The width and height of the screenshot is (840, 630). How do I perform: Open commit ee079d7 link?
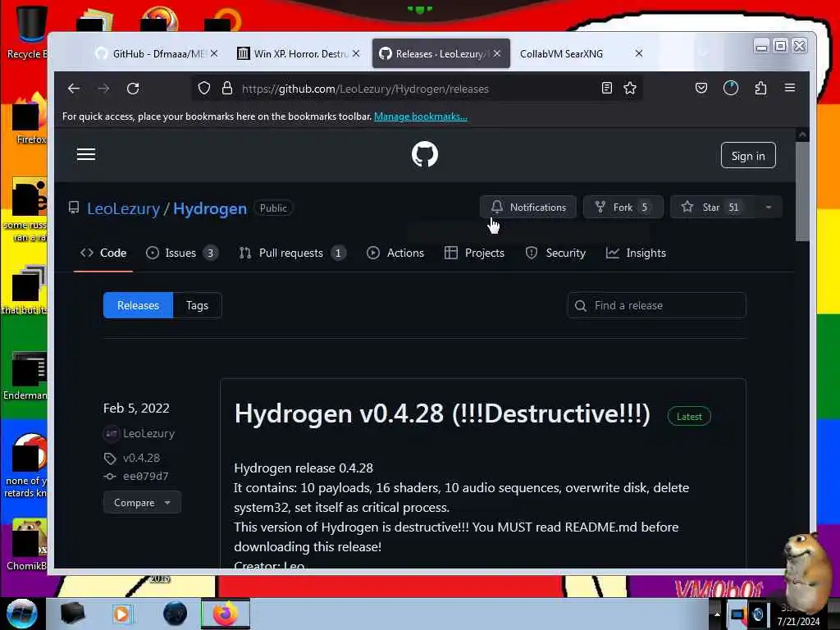[x=146, y=477]
